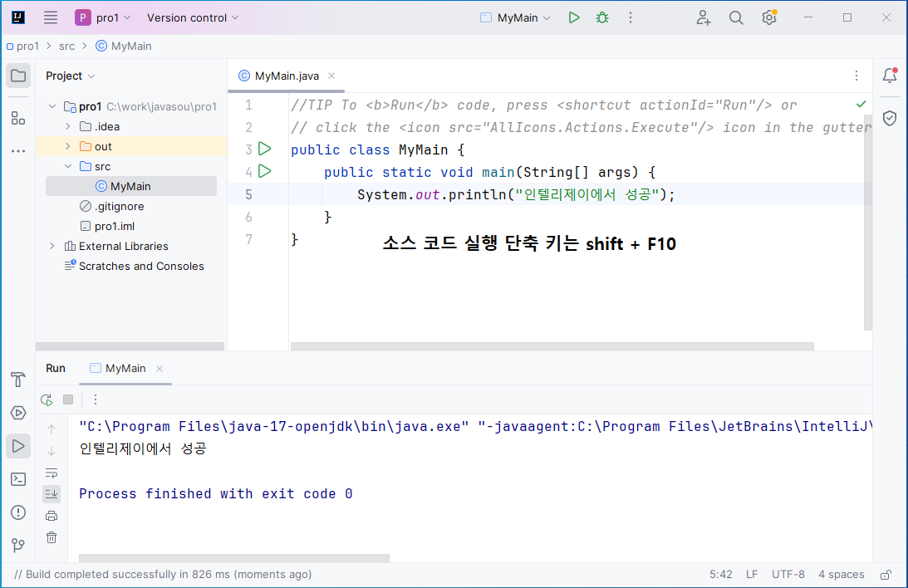
Task: Select the Debug icon in the toolbar
Action: point(601,17)
